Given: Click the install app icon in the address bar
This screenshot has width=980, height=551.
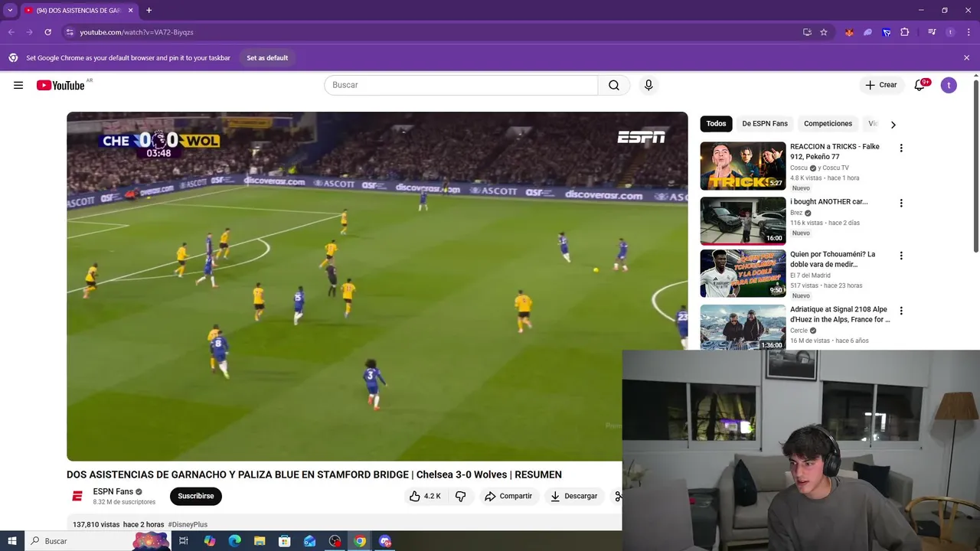Looking at the screenshot, I should (807, 32).
